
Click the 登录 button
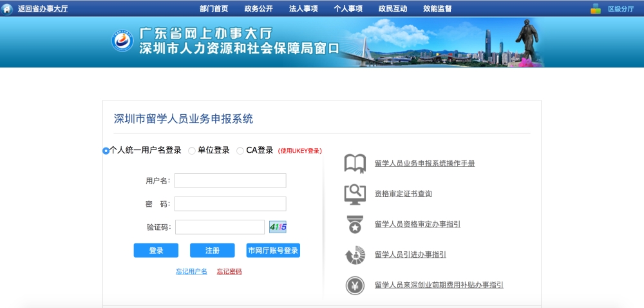pyautogui.click(x=156, y=251)
